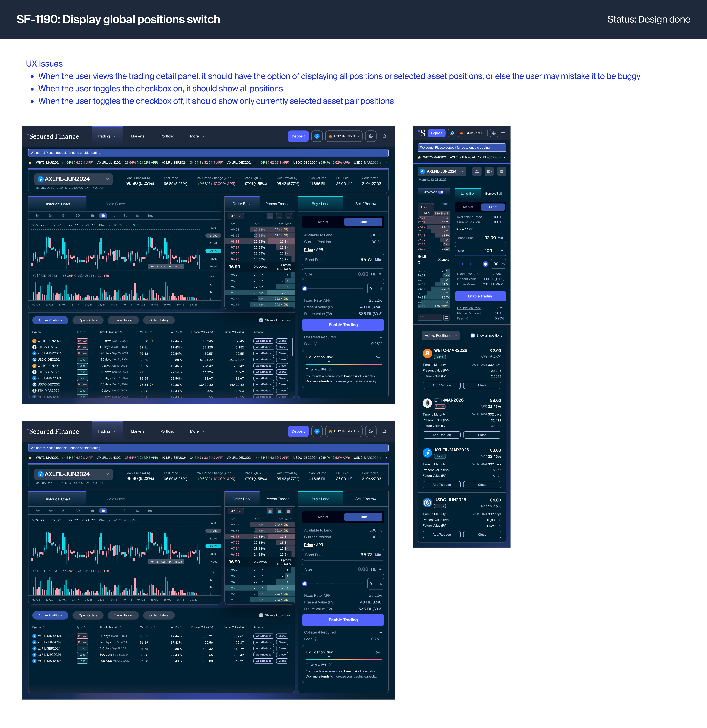Click document icon in mobile mockup
This screenshot has width=707, height=728.
click(x=502, y=172)
